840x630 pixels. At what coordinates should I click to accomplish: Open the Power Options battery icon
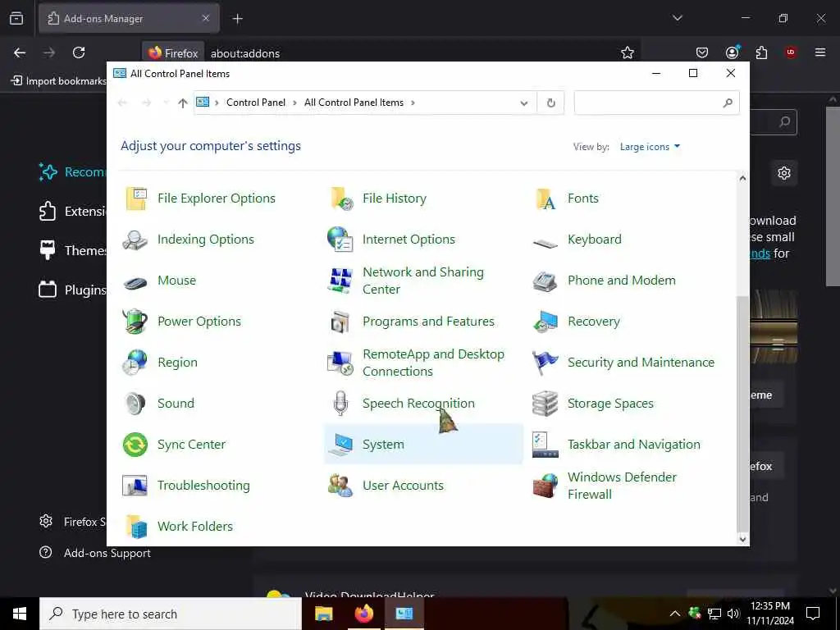(135, 322)
